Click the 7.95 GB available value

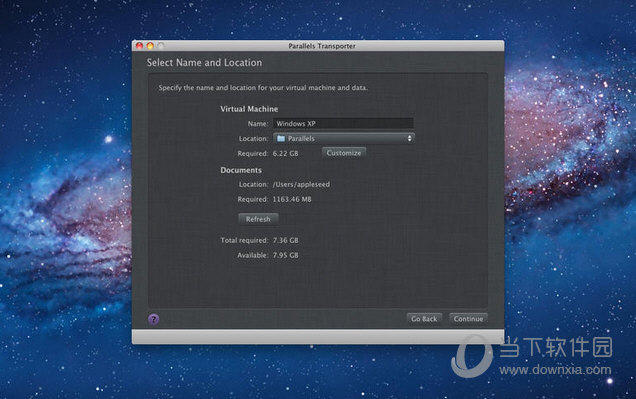coord(286,255)
